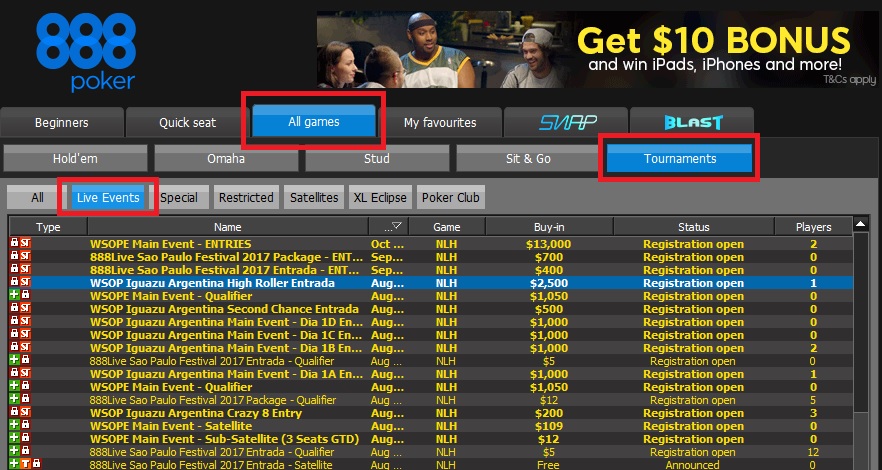The image size is (882, 470).
Task: Filter tournaments by Poker Club
Action: (x=451, y=198)
